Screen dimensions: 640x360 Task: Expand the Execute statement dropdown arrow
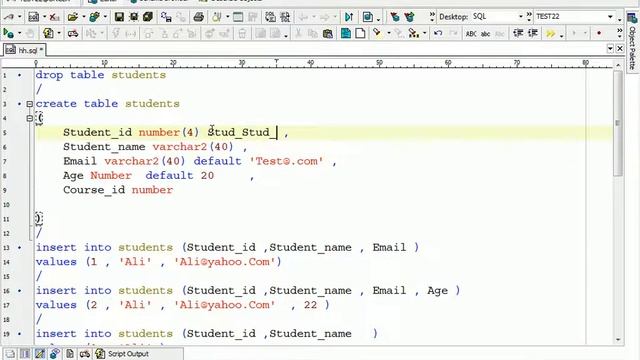[x=19, y=33]
